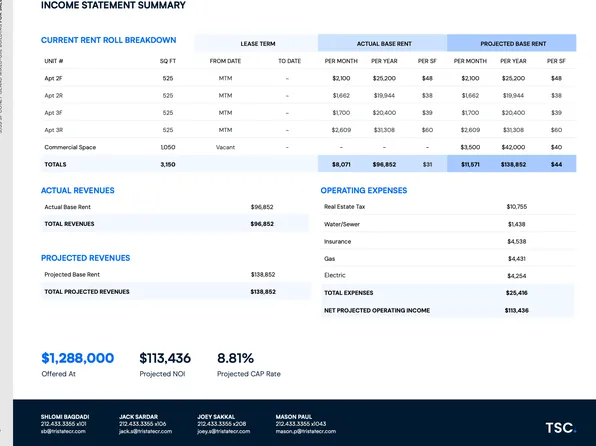This screenshot has width=596, height=446.
Task: Select the Projected Base Rent header
Action: (512, 43)
